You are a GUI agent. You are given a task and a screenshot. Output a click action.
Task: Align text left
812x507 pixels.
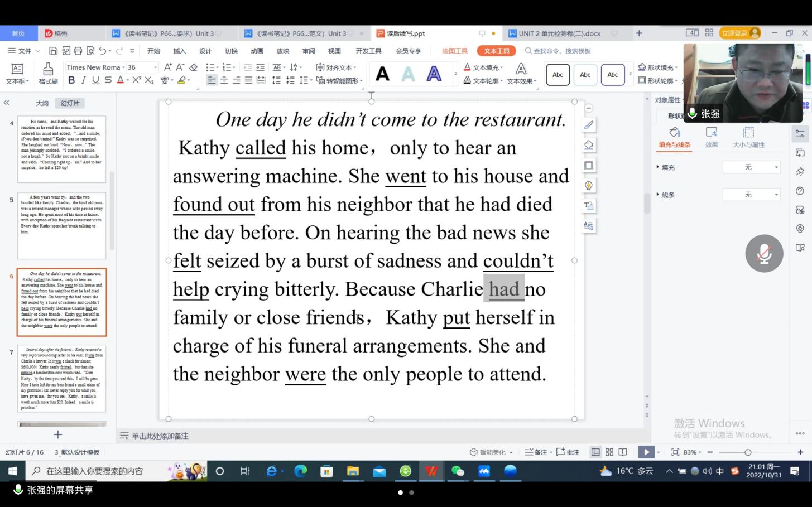[x=212, y=80]
